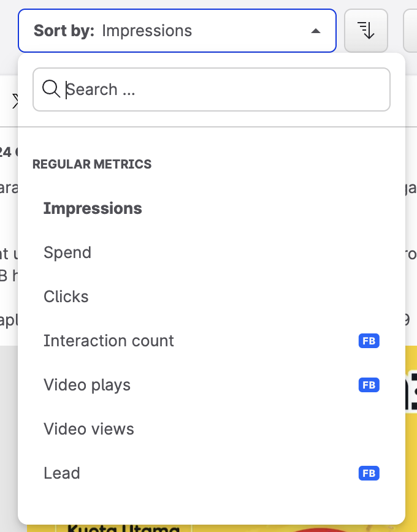Image resolution: width=417 pixels, height=532 pixels.
Task: Click the Regular Metrics section header
Action: [x=92, y=164]
